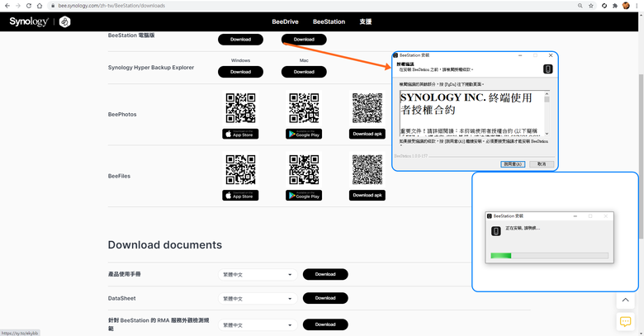Open the browser three-dot menu
The width and height of the screenshot is (644, 336).
[x=637, y=6]
